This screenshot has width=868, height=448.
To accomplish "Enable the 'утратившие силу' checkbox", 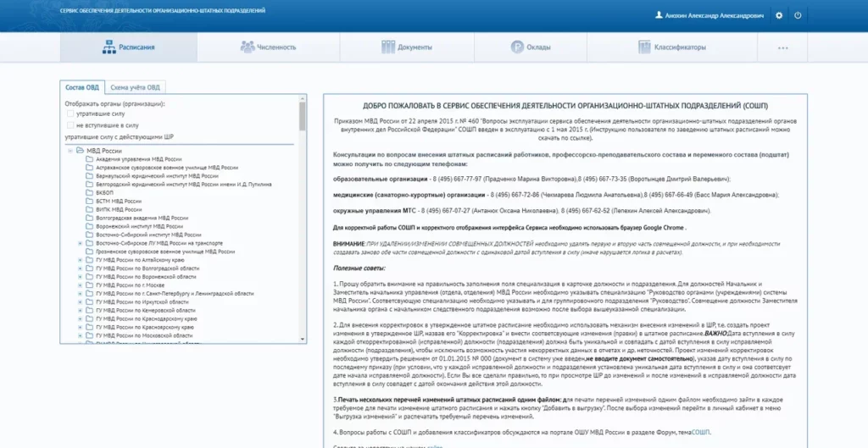I will 70,113.
